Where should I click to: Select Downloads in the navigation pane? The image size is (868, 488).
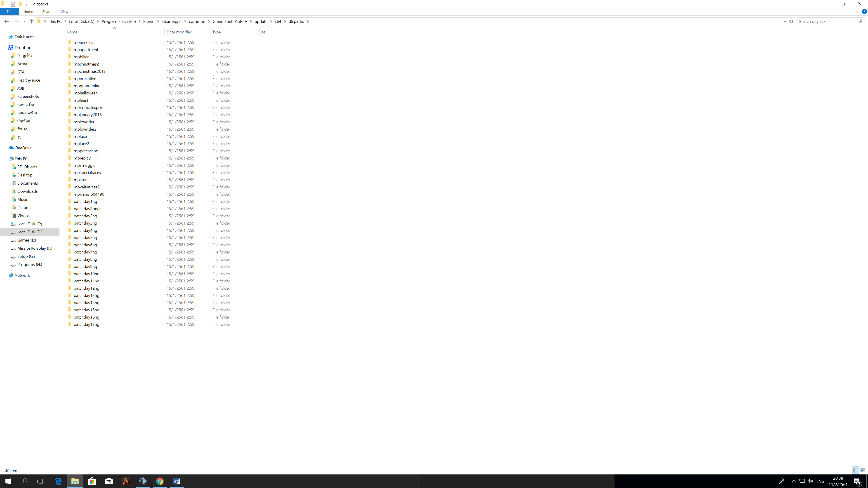(27, 191)
